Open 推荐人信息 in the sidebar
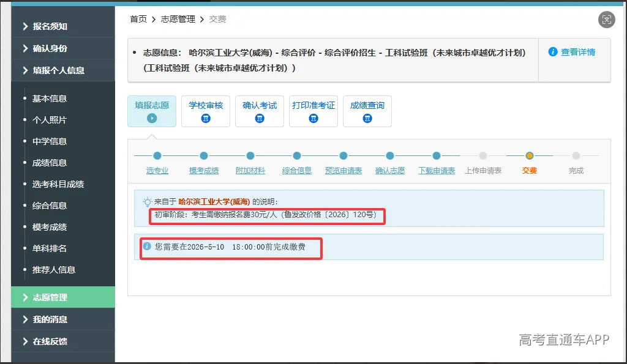 (x=54, y=270)
